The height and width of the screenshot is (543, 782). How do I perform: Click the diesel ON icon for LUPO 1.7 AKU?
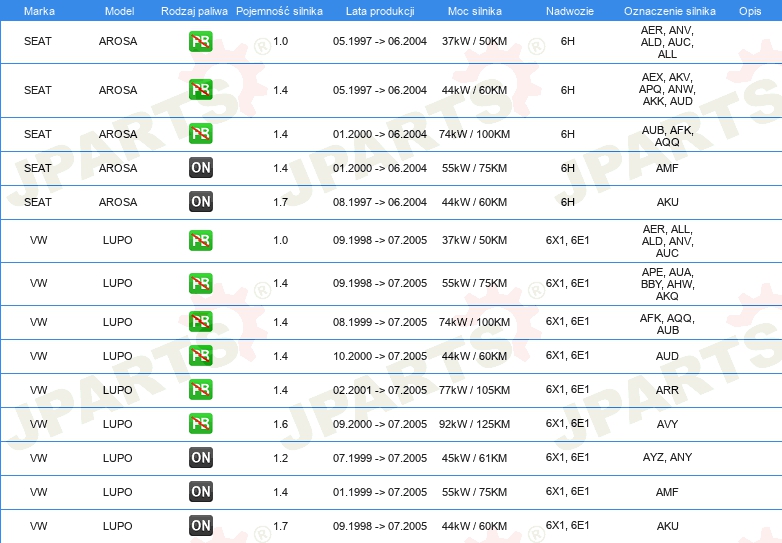point(200,525)
